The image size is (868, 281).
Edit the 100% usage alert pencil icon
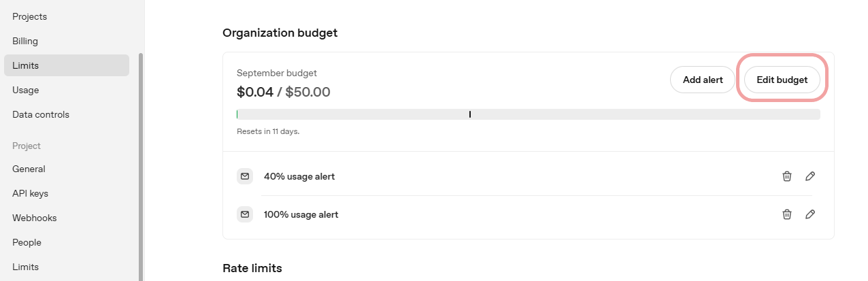tap(810, 214)
